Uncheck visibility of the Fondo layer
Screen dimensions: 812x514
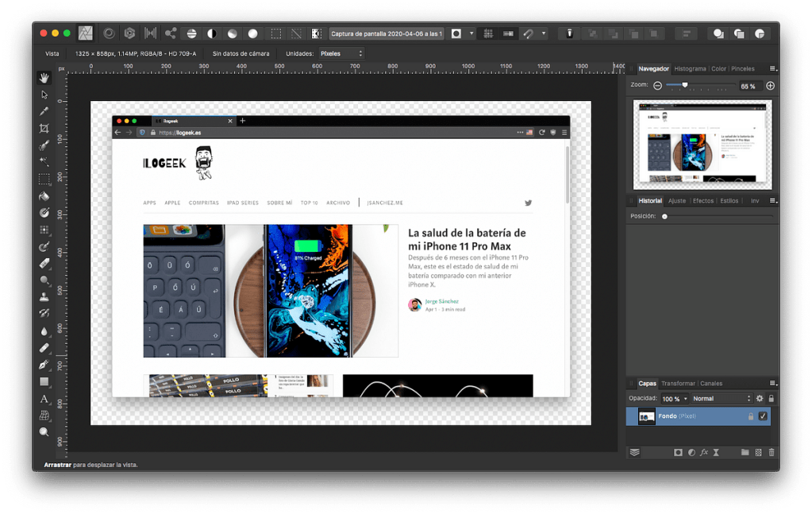tap(763, 416)
